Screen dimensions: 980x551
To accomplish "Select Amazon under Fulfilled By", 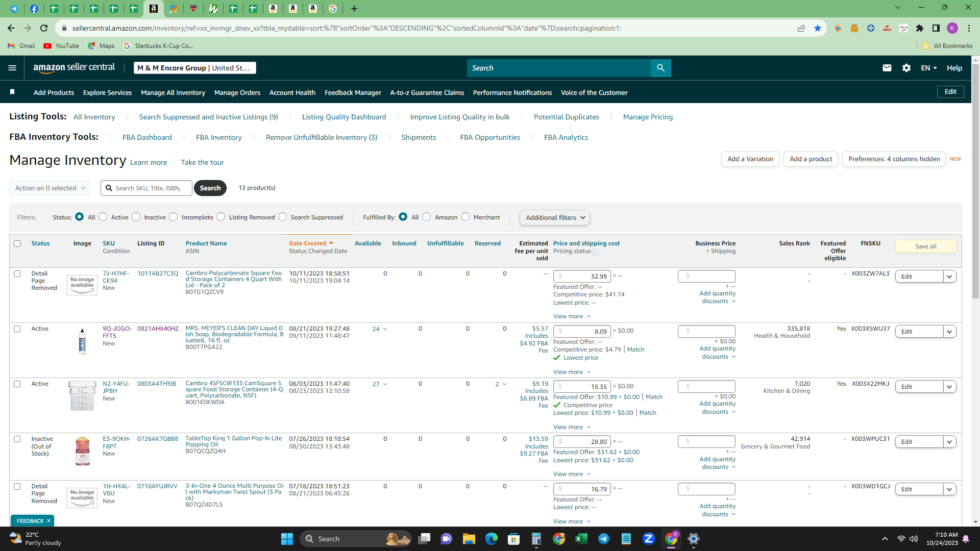I will point(427,217).
